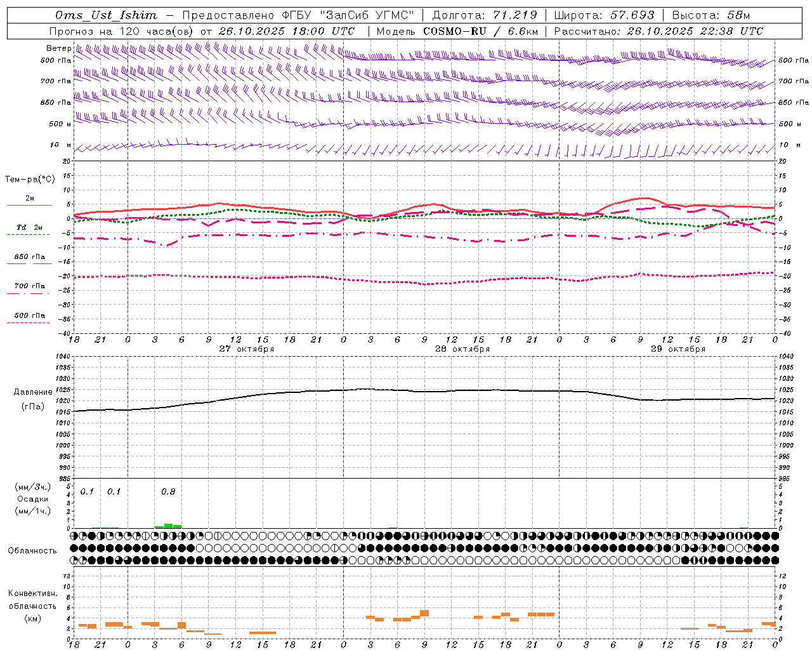Click the '27 октября' date label
This screenshot has width=812, height=650.
pos(247,349)
